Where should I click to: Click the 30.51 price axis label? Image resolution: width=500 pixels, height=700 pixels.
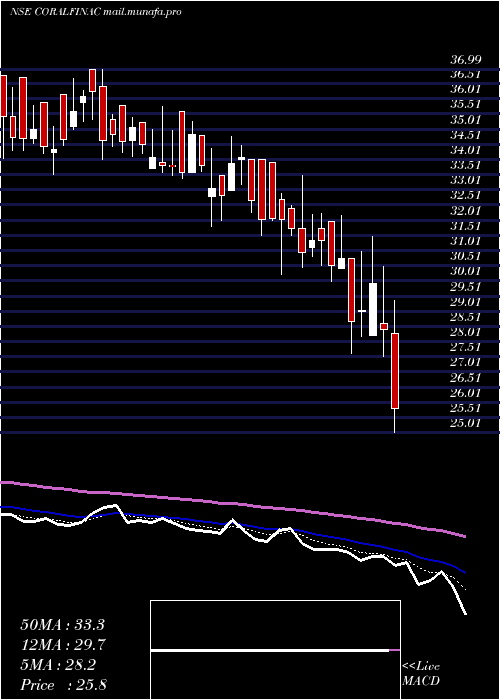click(464, 256)
